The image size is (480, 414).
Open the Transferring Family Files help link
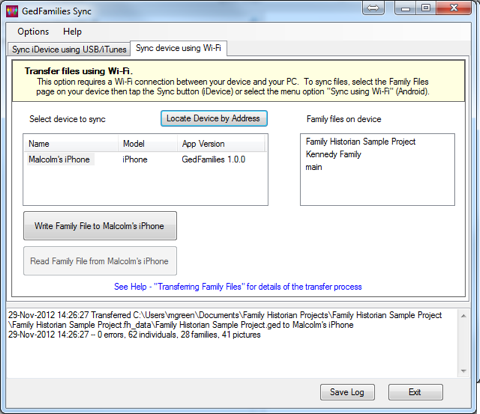(x=238, y=287)
